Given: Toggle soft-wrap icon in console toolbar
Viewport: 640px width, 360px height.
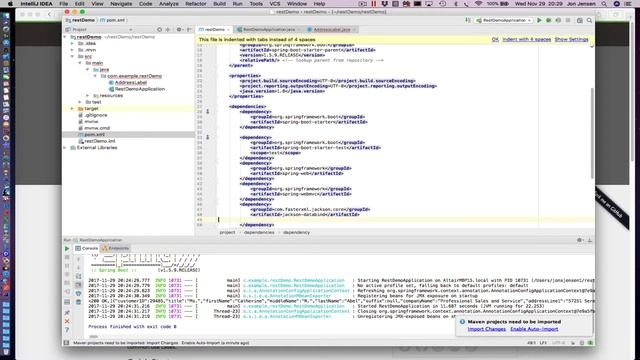Looking at the screenshot, I should pyautogui.click(x=78, y=276).
